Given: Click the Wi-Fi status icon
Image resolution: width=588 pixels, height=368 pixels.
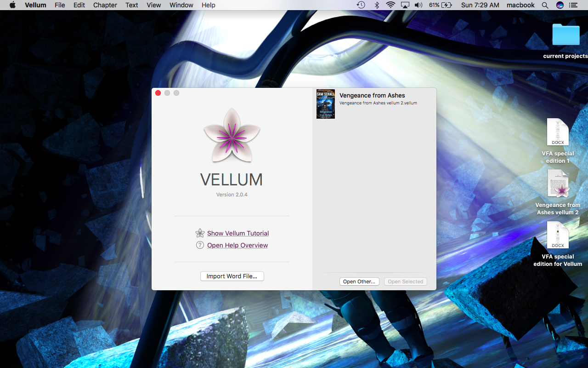Looking at the screenshot, I should (x=390, y=5).
